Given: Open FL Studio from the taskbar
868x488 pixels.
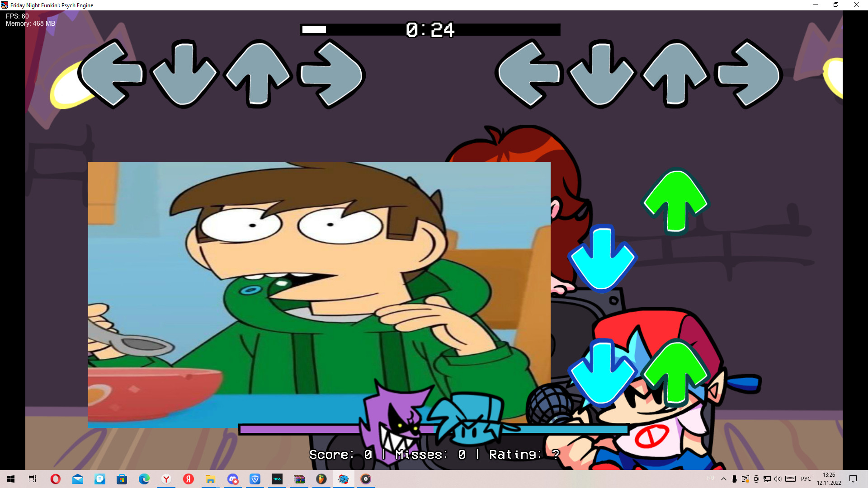Looking at the screenshot, I should point(321,479).
